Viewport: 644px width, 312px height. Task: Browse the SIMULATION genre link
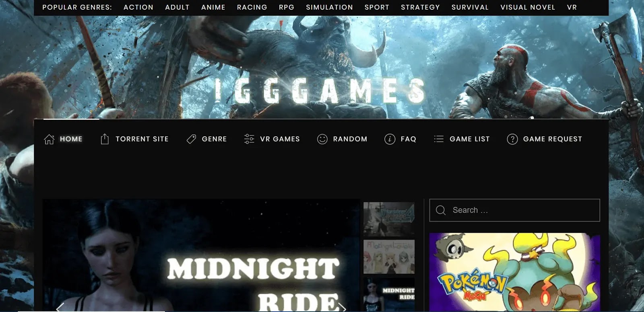coord(329,7)
